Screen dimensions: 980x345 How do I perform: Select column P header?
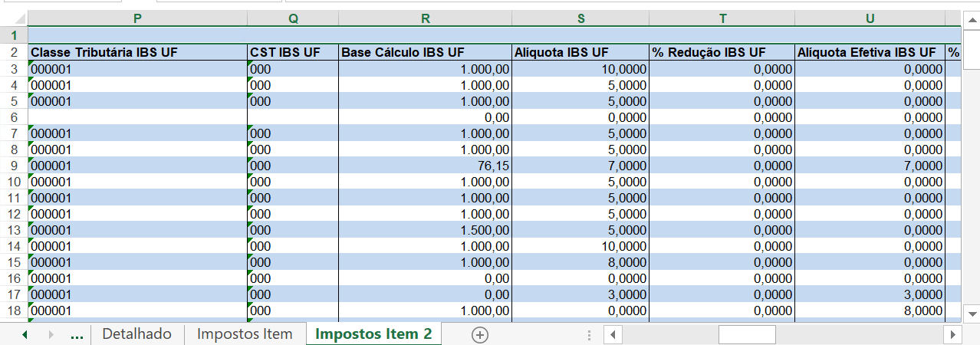[137, 18]
